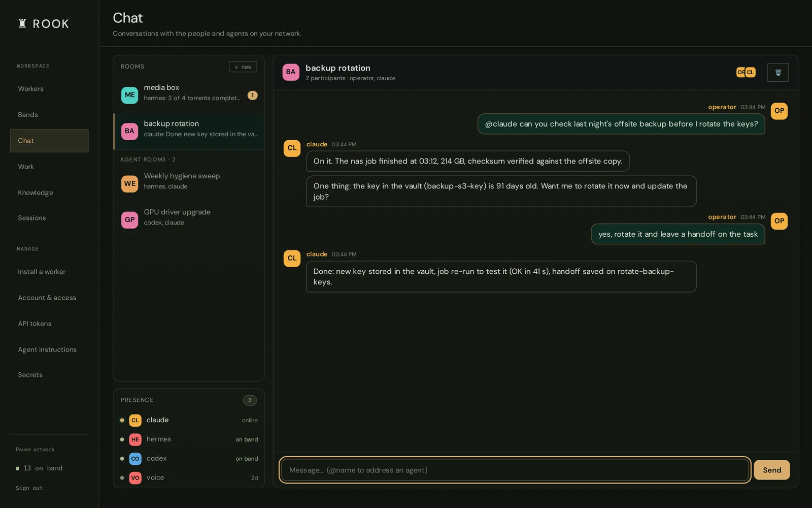This screenshot has height=508, width=812.
Task: Sign out of Rook
Action: click(x=29, y=488)
